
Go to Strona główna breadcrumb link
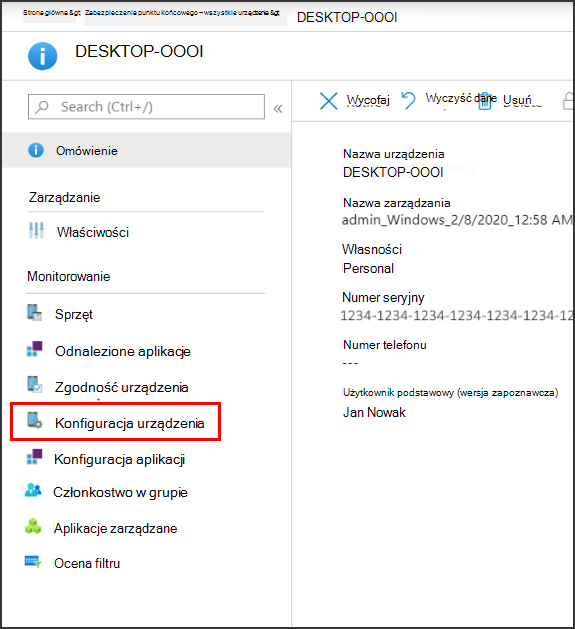51,13
